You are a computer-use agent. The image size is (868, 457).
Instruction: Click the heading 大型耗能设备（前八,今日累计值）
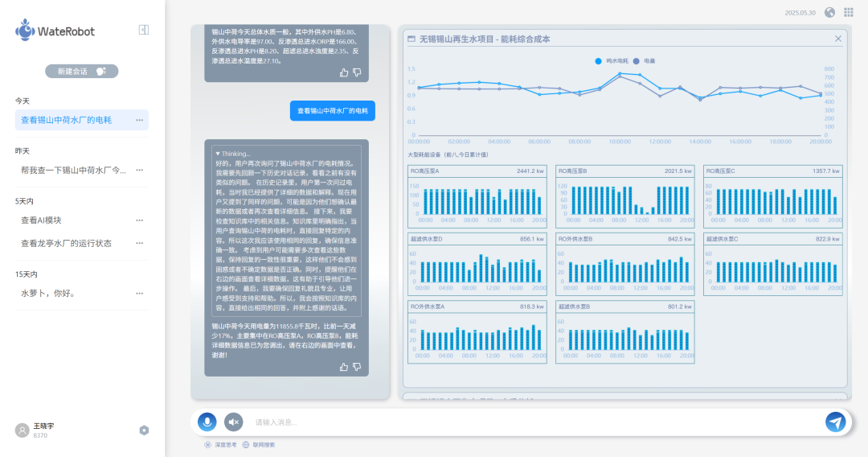click(x=448, y=154)
